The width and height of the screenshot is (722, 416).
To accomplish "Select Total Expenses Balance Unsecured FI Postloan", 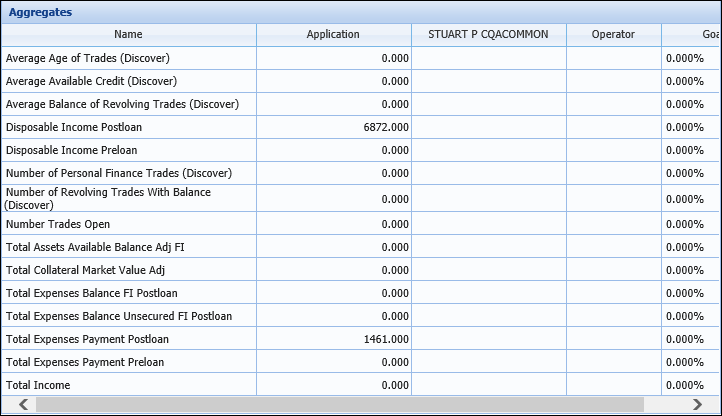I will [119, 316].
